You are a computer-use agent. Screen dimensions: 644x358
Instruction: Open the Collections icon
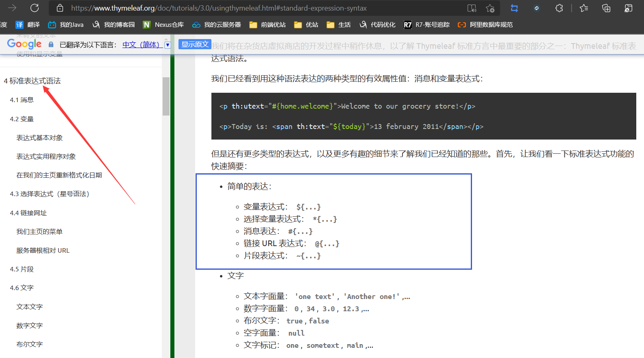[x=606, y=8]
